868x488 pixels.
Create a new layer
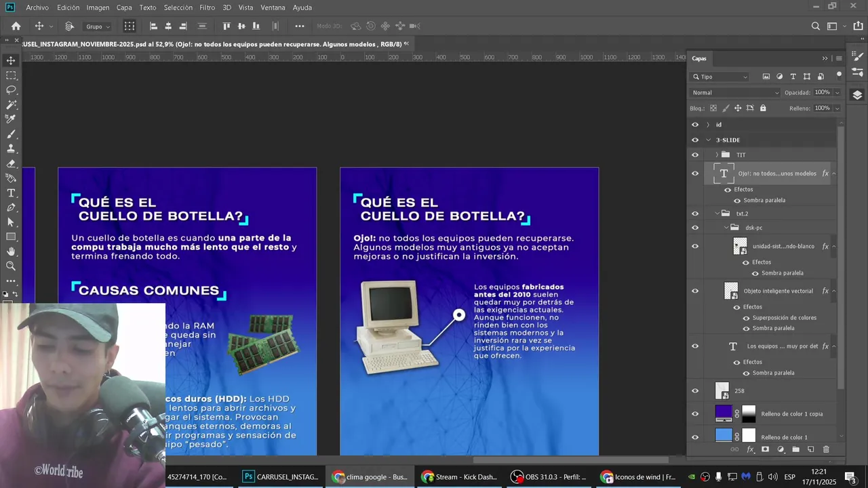click(x=810, y=449)
